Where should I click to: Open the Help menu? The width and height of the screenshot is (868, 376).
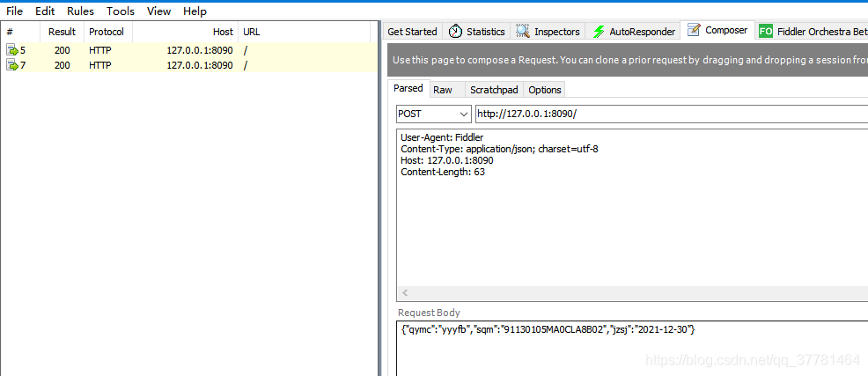pos(195,11)
